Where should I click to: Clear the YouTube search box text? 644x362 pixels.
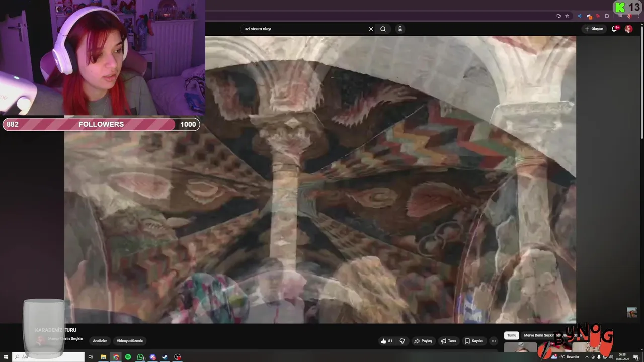[371, 29]
